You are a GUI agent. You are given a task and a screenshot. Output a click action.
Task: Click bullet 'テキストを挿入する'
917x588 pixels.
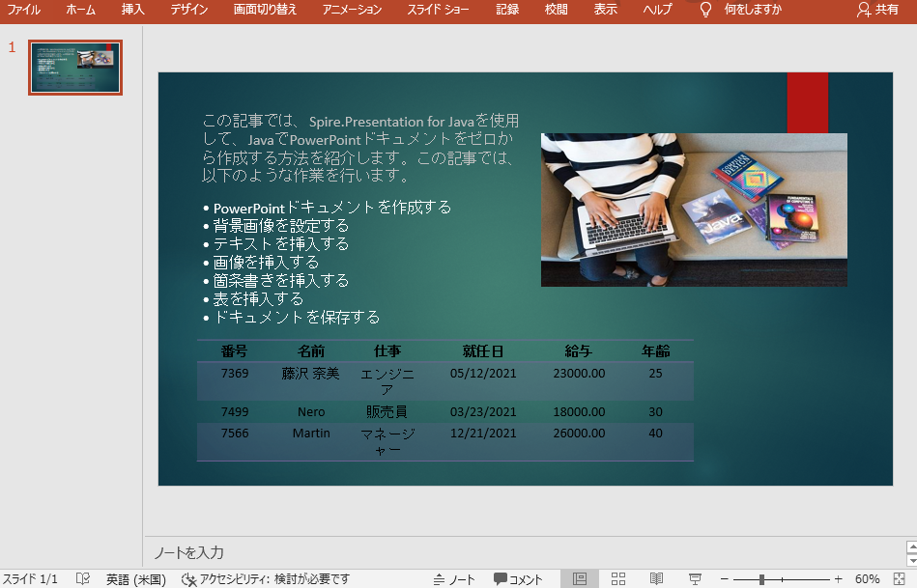[280, 243]
